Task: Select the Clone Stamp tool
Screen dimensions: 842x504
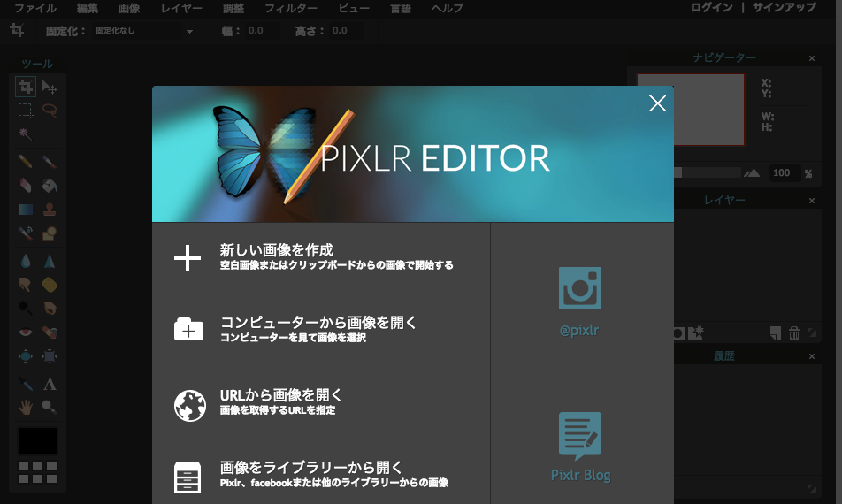Action: pos(50,209)
